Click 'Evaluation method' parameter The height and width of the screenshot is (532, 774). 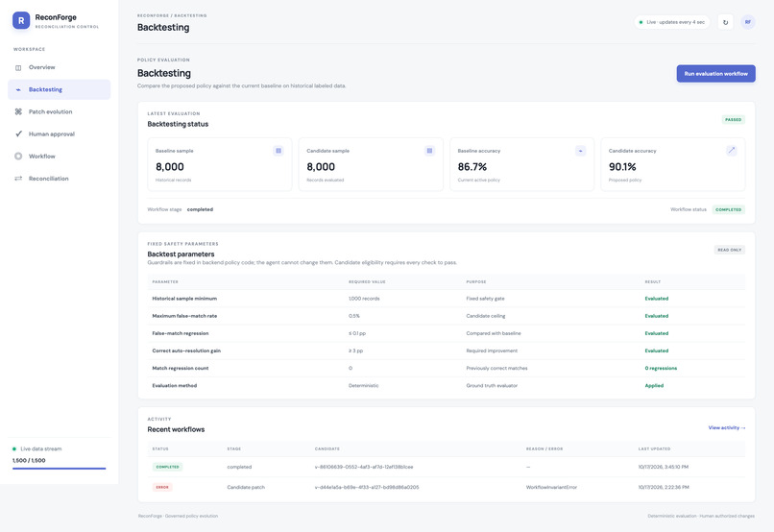pos(174,386)
